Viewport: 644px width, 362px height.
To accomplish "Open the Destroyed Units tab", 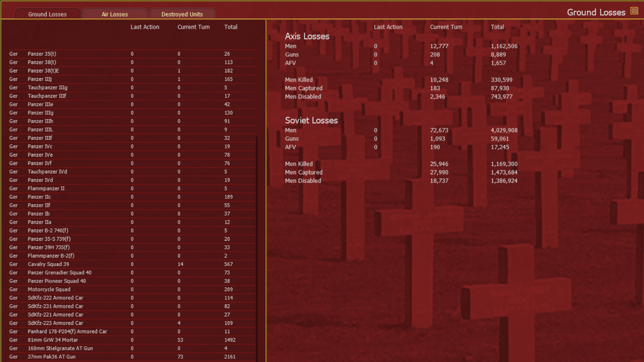I will coord(182,14).
